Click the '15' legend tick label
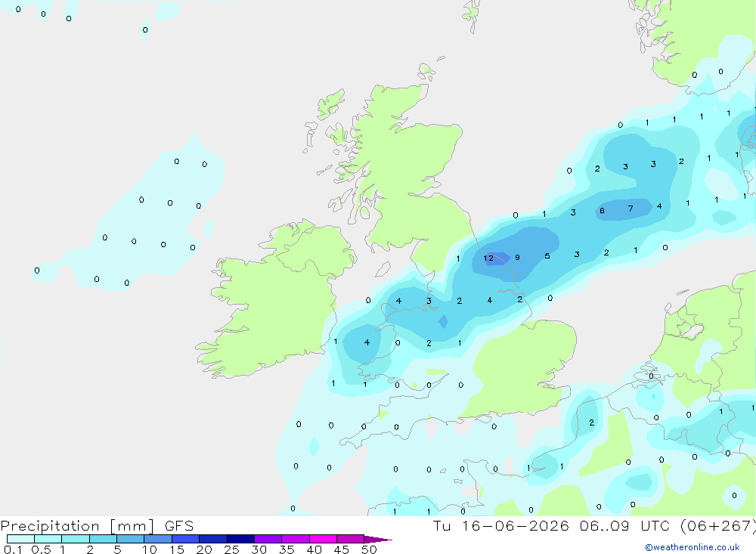The height and width of the screenshot is (554, 756). (x=177, y=549)
